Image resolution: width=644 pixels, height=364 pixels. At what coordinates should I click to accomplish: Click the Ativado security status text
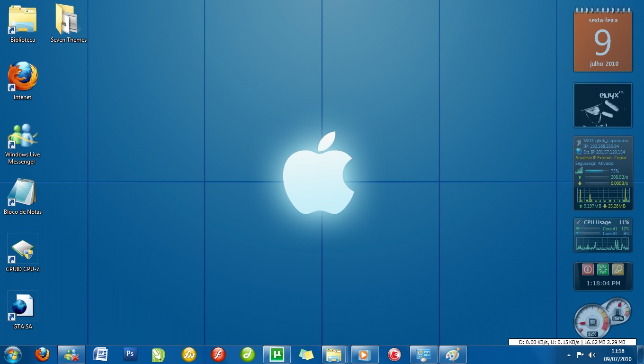(606, 164)
